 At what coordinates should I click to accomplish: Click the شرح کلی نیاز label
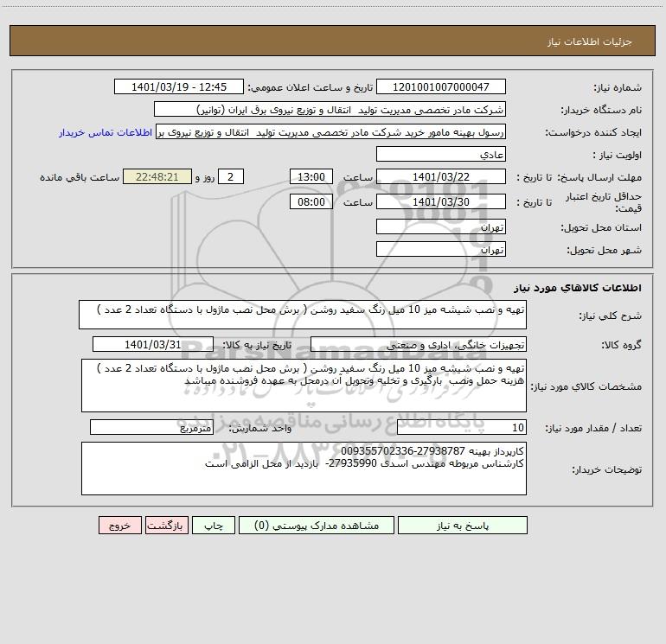611,316
